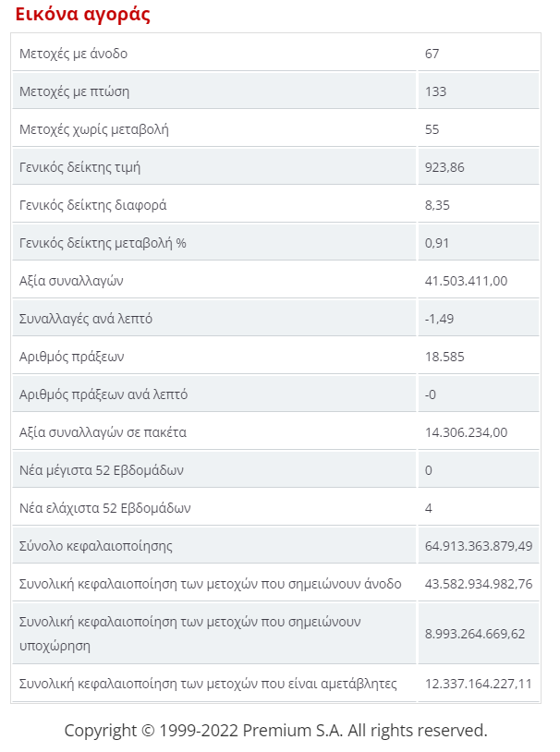Click the turnover value 41.503.411,00
Viewport: 560px width, 752px height.
click(x=466, y=281)
